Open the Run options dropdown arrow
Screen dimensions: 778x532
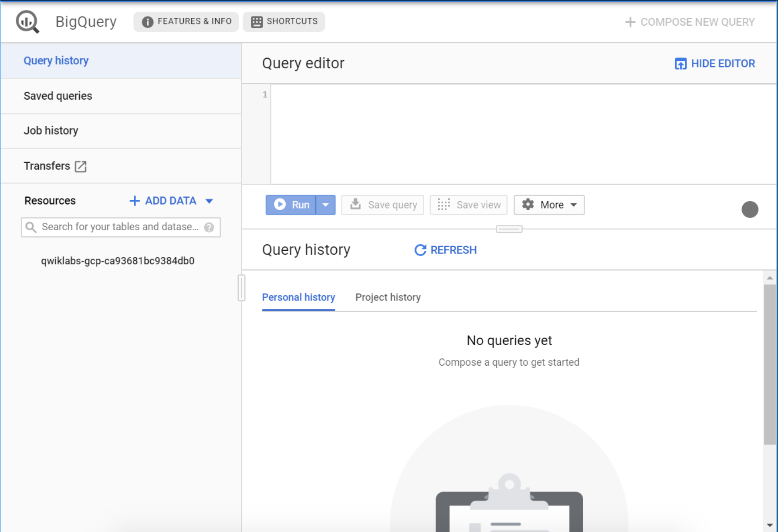click(325, 205)
